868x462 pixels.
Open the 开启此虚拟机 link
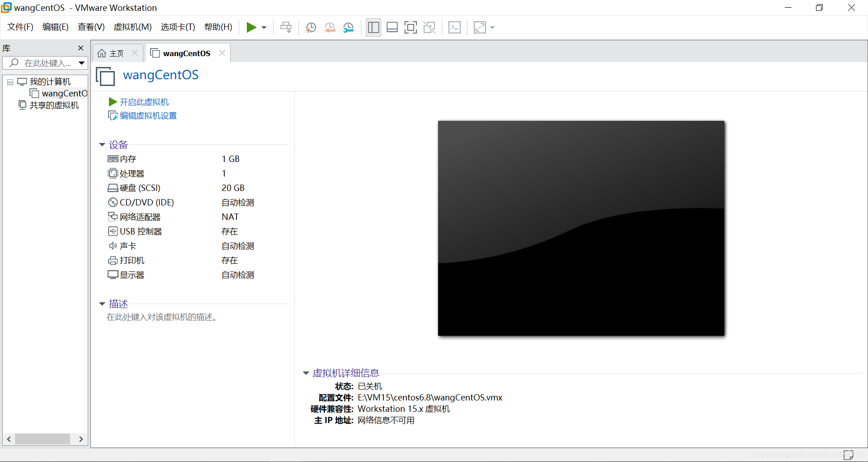[144, 101]
